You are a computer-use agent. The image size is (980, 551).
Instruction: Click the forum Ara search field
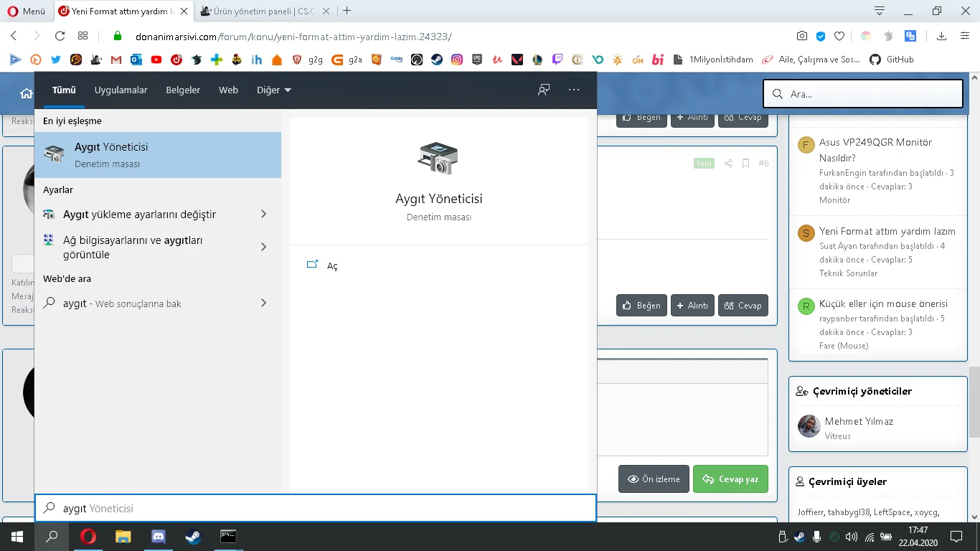(863, 94)
